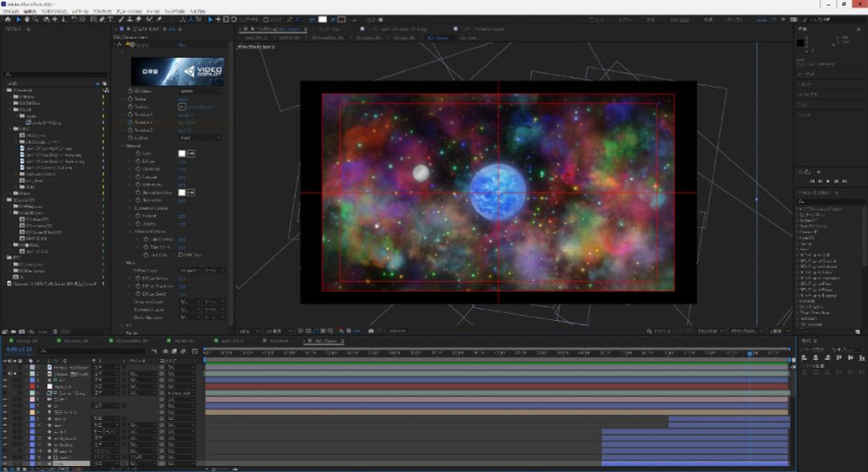Open the viewer magnification 100% dropdown
The width and height of the screenshot is (868, 472).
(249, 331)
